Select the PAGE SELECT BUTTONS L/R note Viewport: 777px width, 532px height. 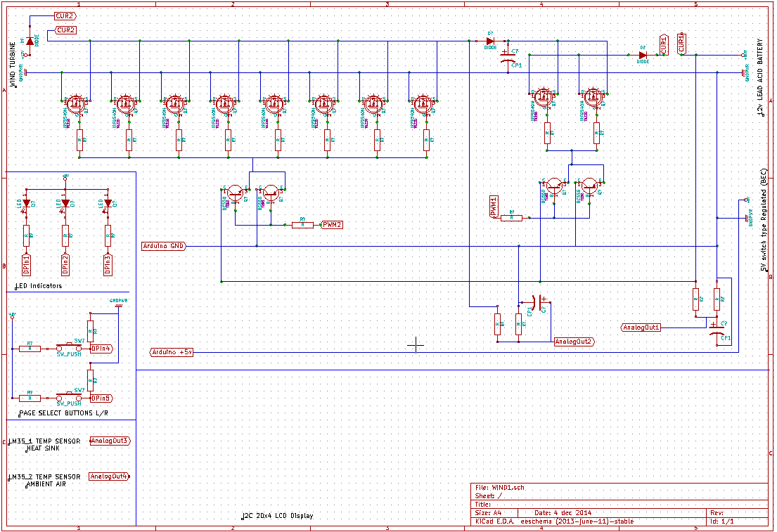63,413
